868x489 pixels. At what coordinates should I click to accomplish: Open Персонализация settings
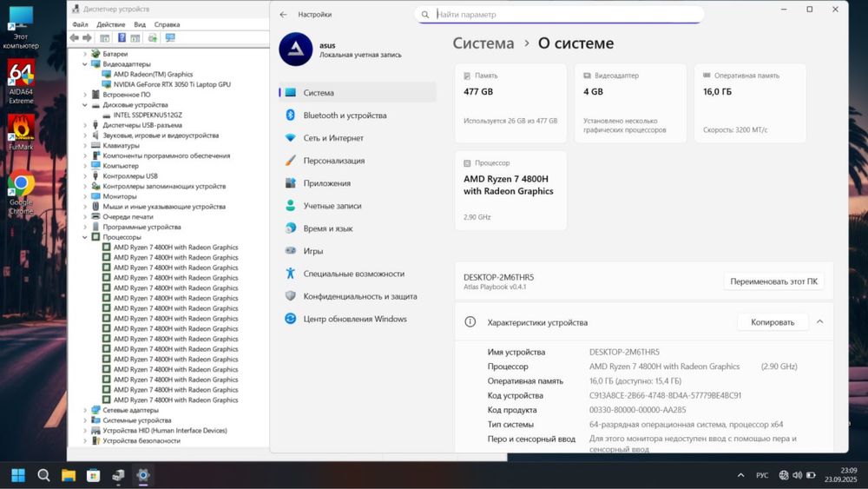(358, 161)
